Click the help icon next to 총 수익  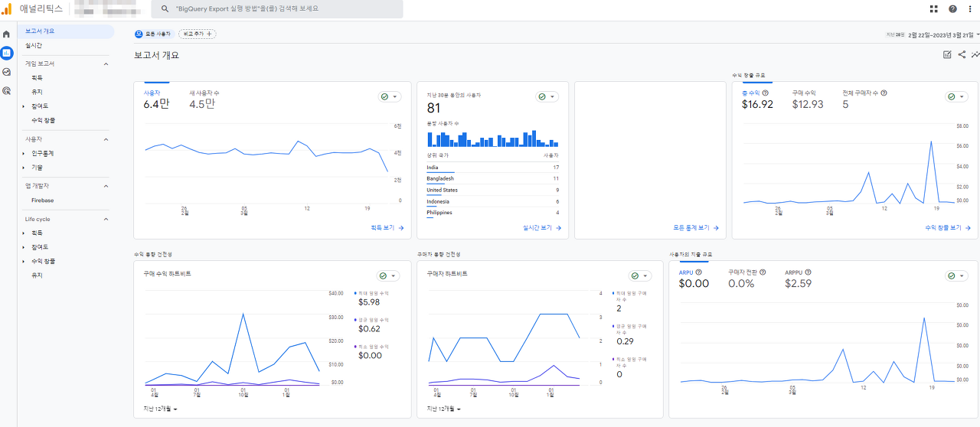(766, 93)
